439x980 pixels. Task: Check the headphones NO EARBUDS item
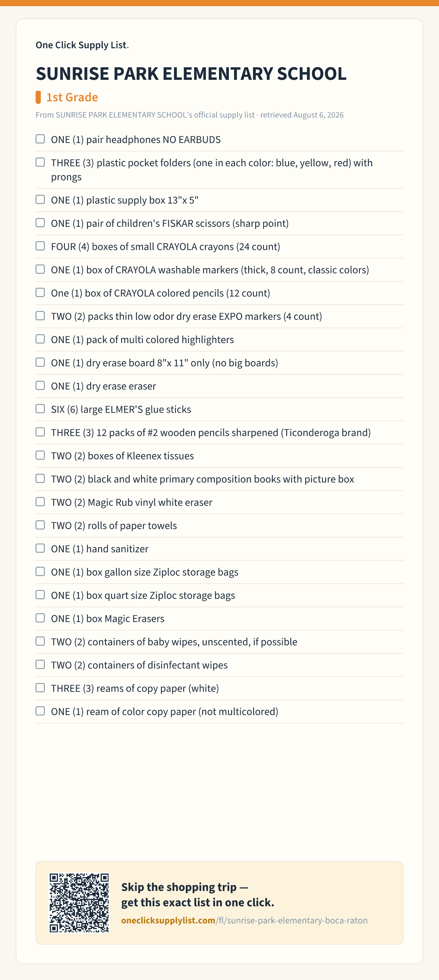click(x=40, y=139)
